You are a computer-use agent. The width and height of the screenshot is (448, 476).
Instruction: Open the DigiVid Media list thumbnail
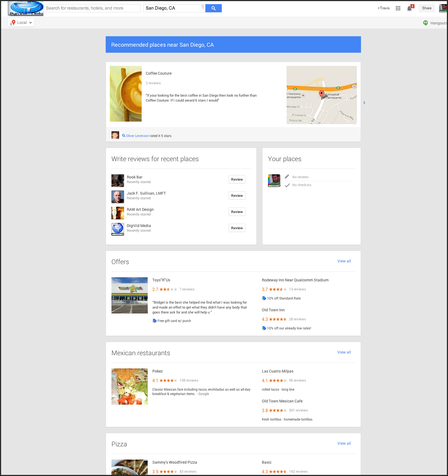pyautogui.click(x=118, y=229)
